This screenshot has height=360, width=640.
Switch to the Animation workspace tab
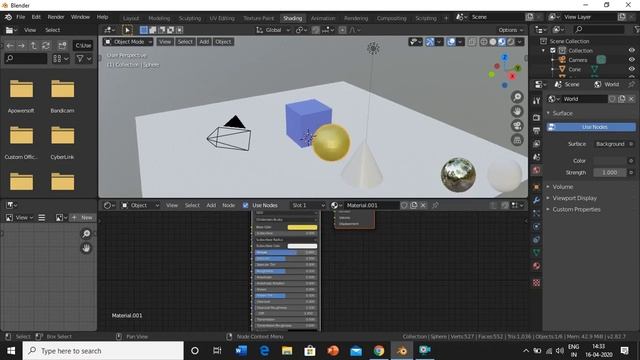(x=323, y=18)
